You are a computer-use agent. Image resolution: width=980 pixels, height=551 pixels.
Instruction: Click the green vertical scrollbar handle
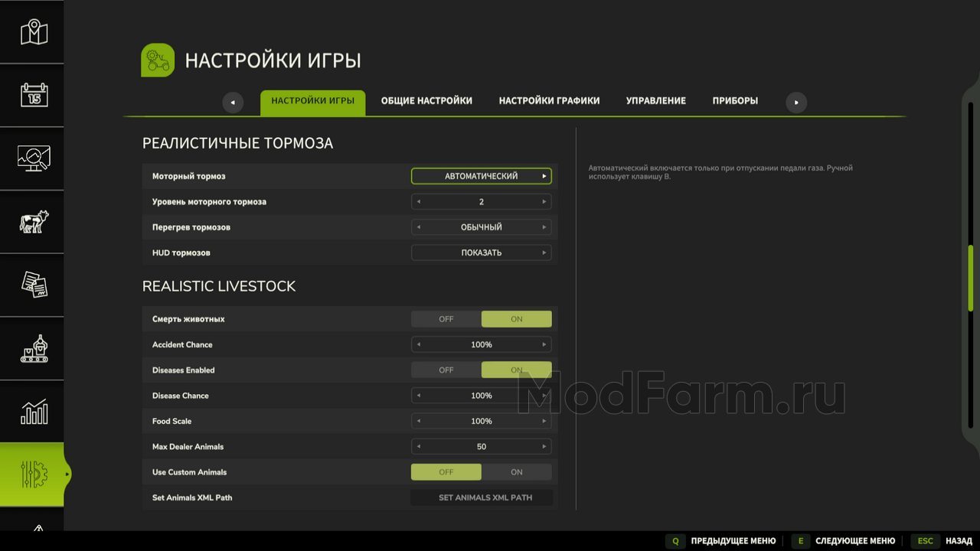click(x=971, y=279)
